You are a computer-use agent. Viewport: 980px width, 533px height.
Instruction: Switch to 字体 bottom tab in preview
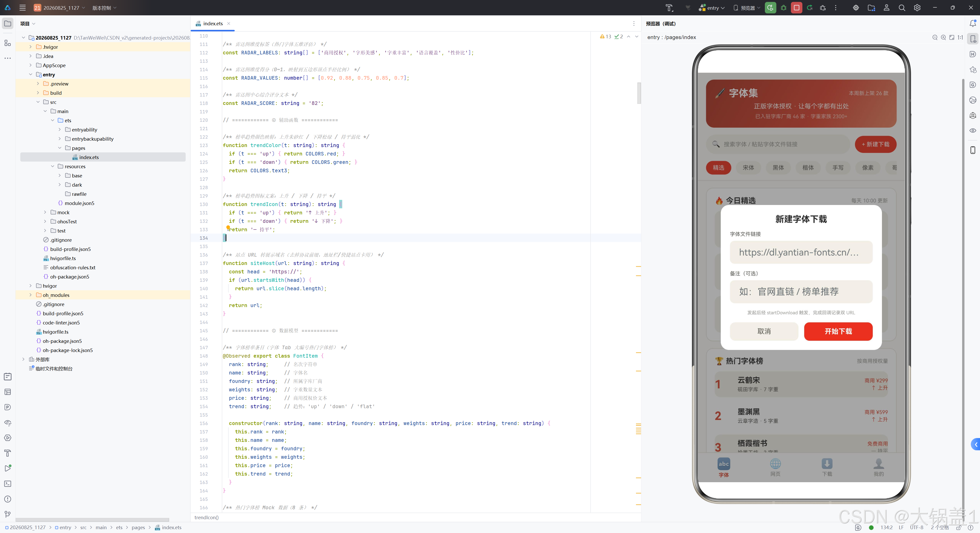click(724, 467)
